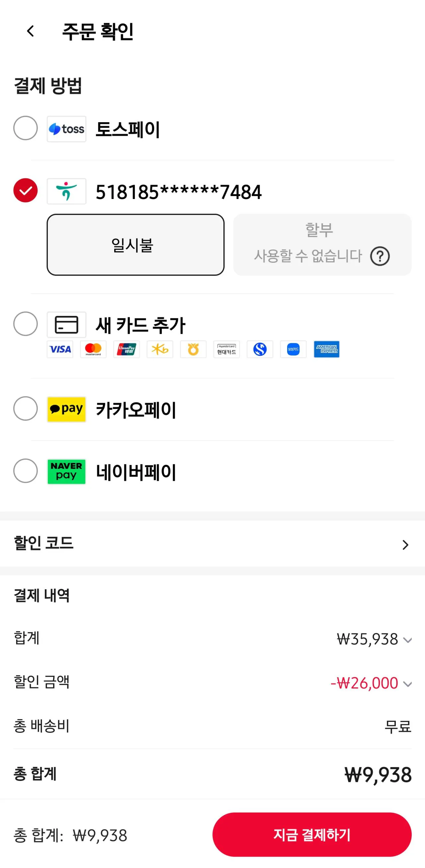This screenshot has height=868, width=425.
Task: Tap the American Express card logo
Action: 326,349
